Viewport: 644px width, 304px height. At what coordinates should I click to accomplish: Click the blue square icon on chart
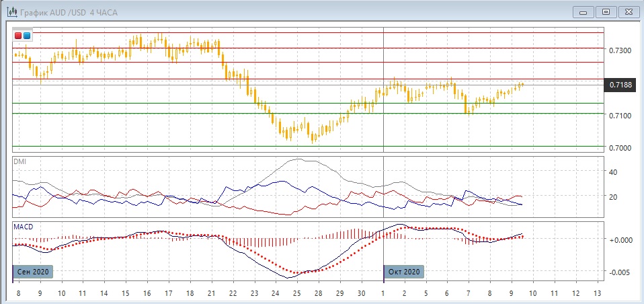(27, 35)
